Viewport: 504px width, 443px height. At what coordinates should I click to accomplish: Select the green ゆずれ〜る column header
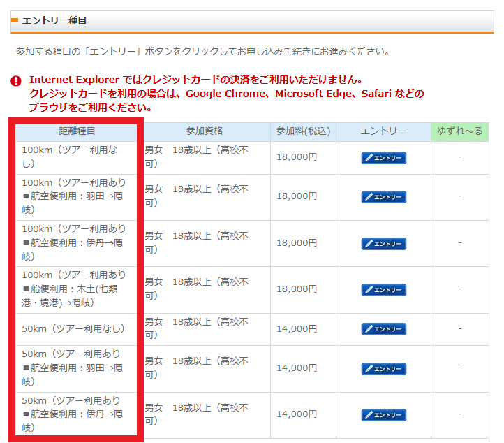(459, 131)
